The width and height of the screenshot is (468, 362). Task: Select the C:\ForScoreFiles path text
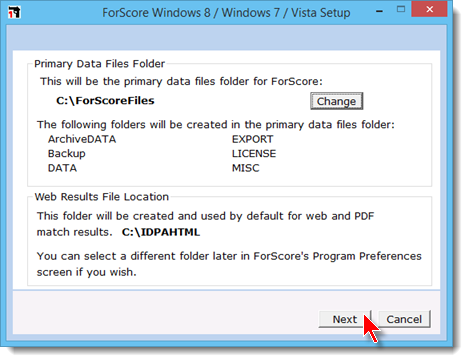[105, 100]
